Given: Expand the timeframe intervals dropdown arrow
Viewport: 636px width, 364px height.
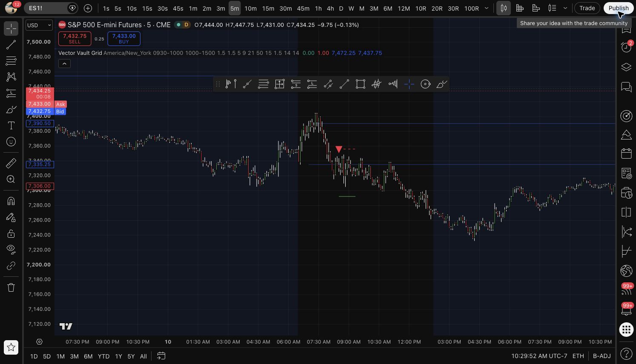Looking at the screenshot, I should 487,8.
